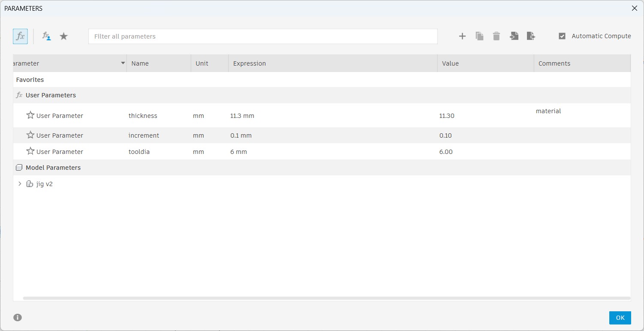The width and height of the screenshot is (644, 331).
Task: Click the copy parameter icon
Action: pos(479,36)
